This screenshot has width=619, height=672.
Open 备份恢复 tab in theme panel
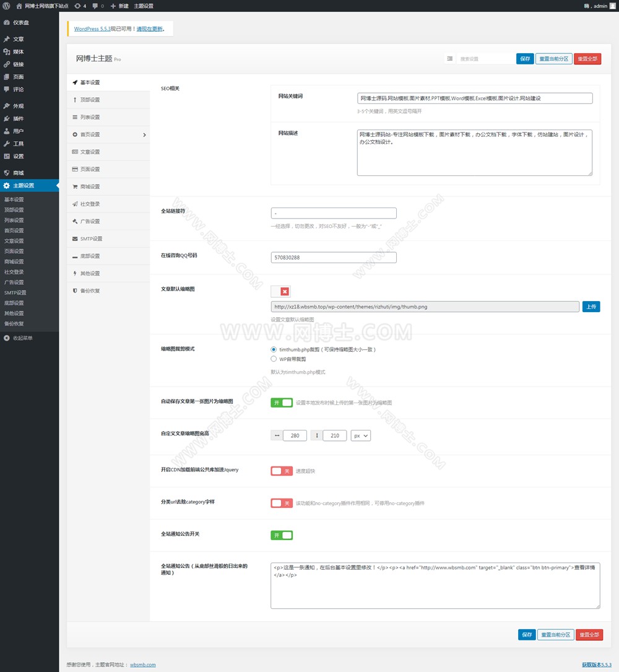(108, 290)
